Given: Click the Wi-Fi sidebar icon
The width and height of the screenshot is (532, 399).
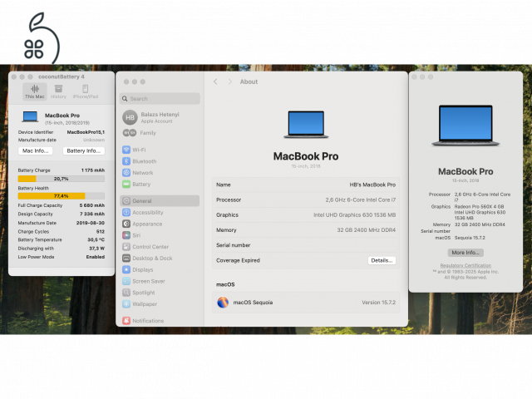Looking at the screenshot, I should pos(126,150).
